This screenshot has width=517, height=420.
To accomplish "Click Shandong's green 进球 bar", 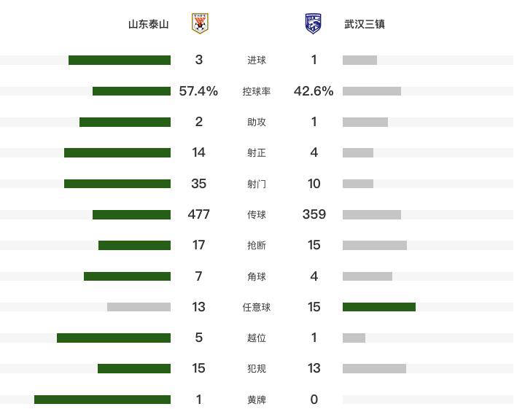I will pyautogui.click(x=120, y=61).
